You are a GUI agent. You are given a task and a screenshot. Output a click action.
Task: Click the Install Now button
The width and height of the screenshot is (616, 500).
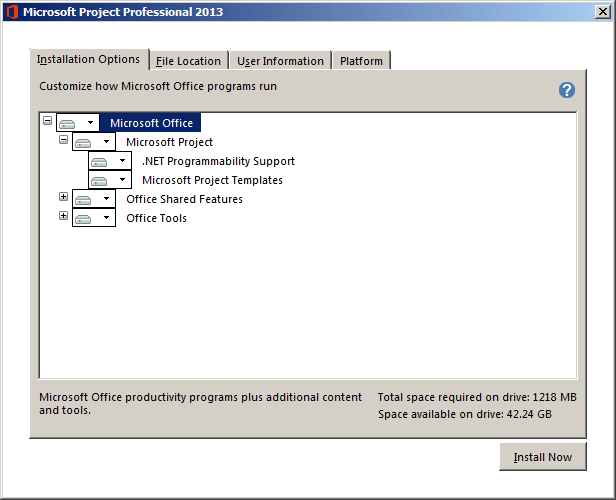click(x=543, y=457)
